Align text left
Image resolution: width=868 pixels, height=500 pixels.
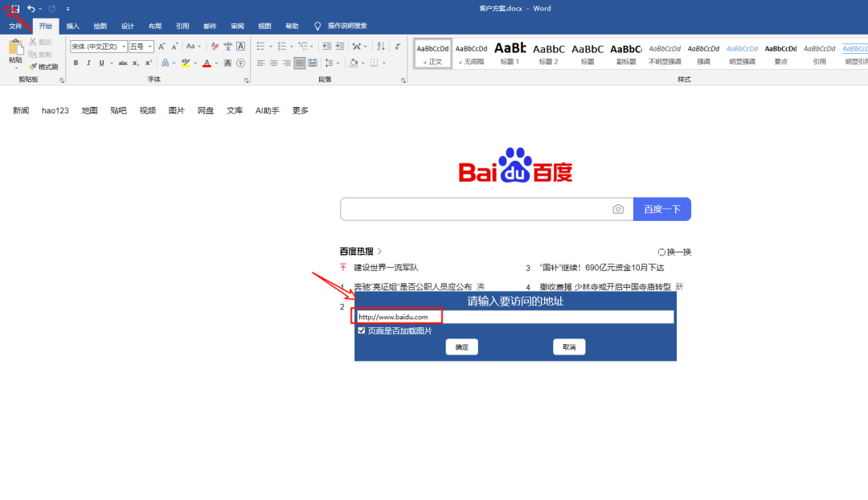click(x=260, y=64)
